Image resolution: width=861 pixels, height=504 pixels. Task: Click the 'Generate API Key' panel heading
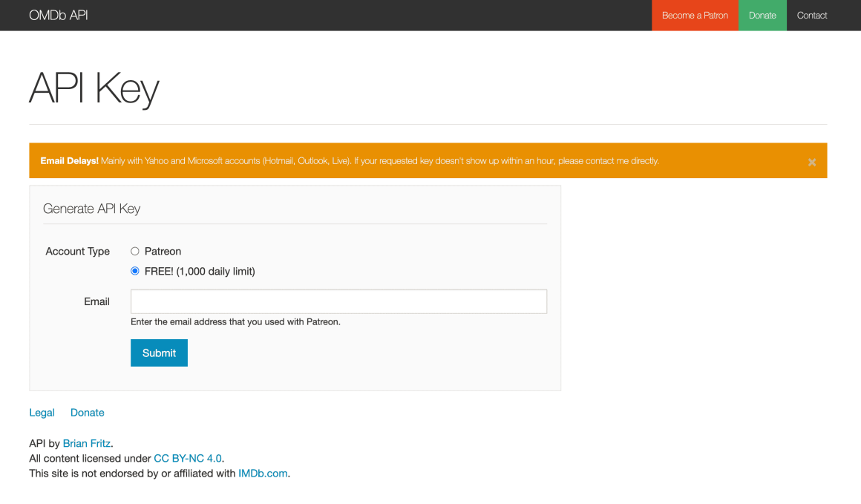[x=92, y=209]
